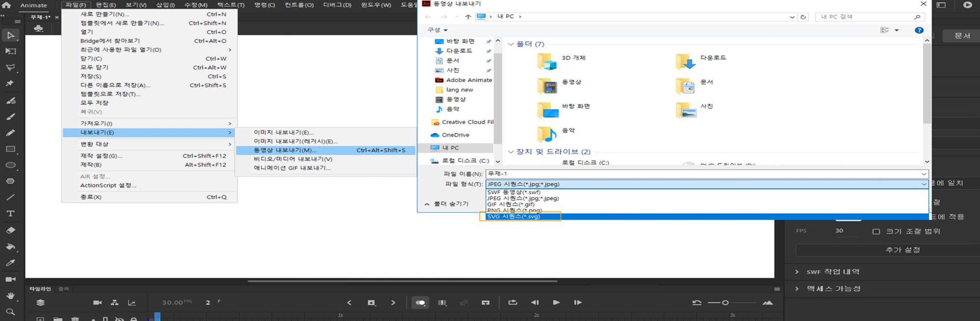The image size is (980, 321).
Task: Select the Hand tool
Action: [10, 295]
